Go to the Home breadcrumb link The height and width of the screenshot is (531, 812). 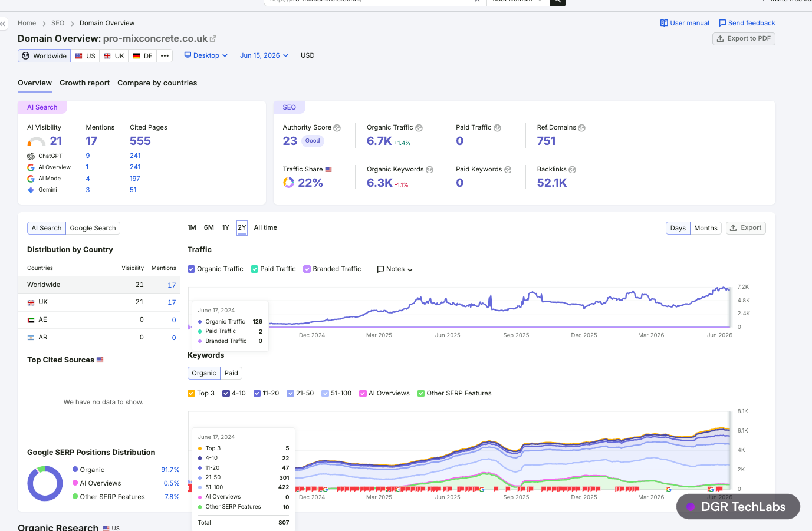click(27, 23)
